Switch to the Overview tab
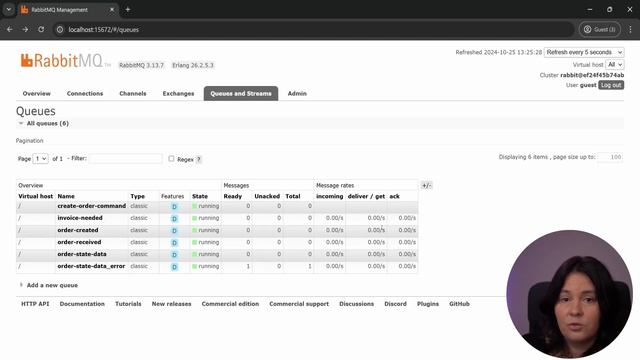This screenshot has width=640, height=360. [37, 93]
